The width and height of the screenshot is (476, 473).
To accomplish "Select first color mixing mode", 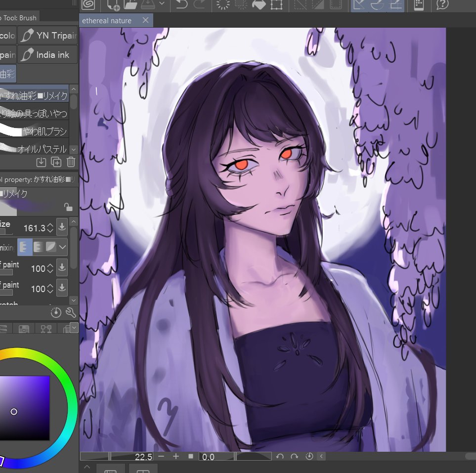I will pos(25,247).
